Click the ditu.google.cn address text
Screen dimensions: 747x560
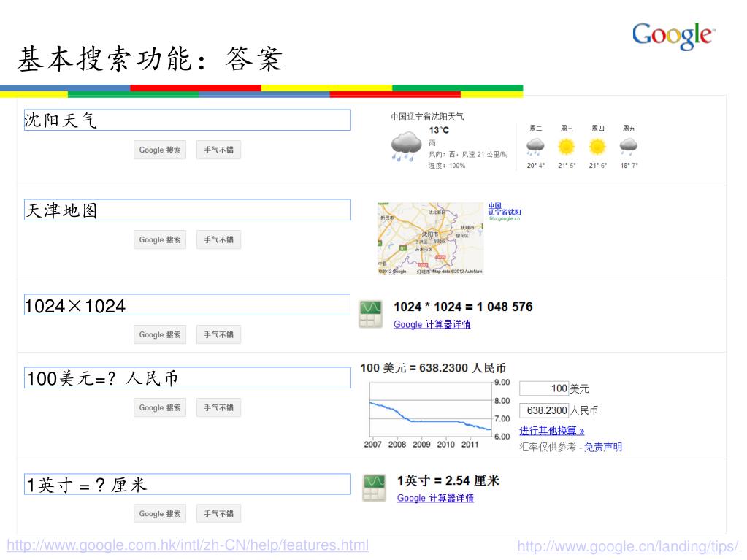click(x=504, y=218)
